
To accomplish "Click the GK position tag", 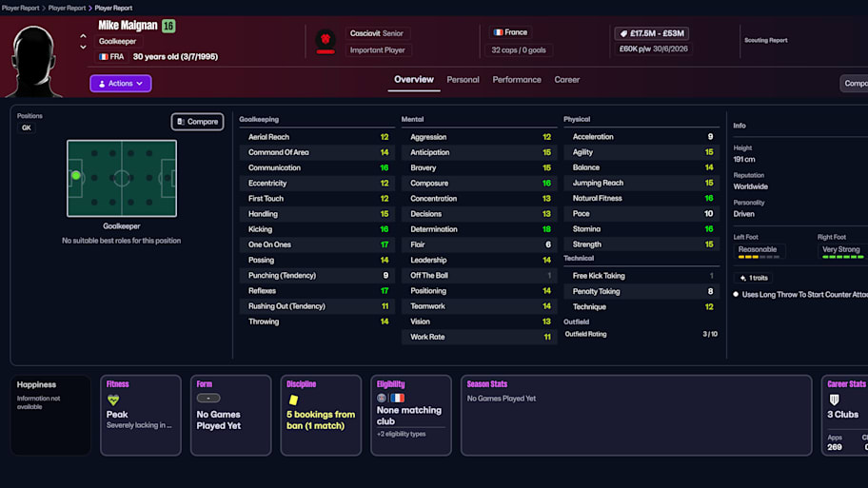I will 26,127.
